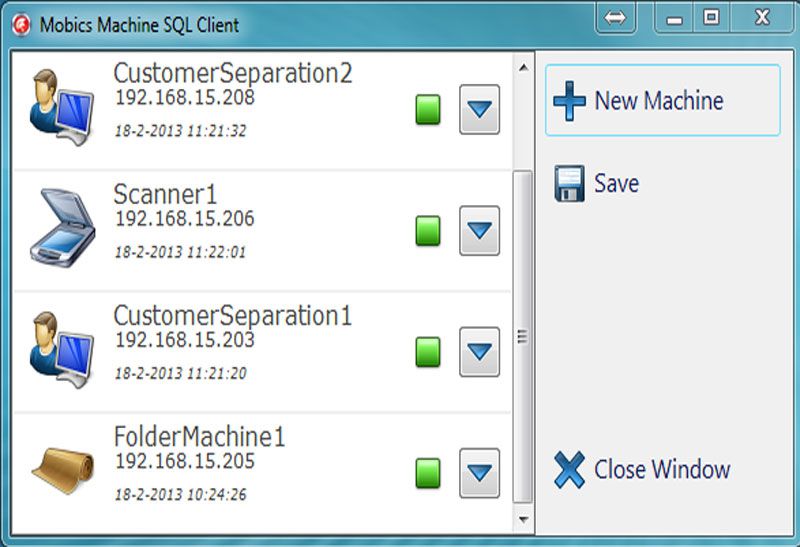The width and height of the screenshot is (800, 547).
Task: Click the scroll up arrow of machine list
Action: pos(523,67)
